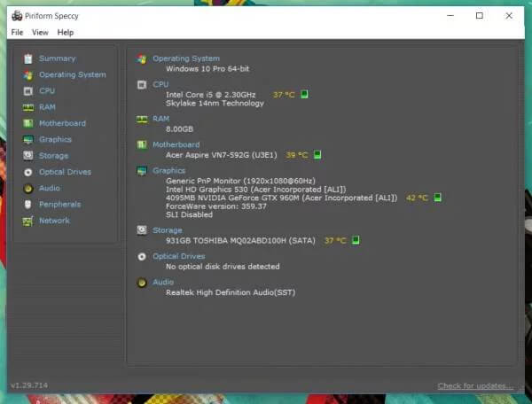Click the 37 °C storage temperature value
The width and height of the screenshot is (532, 404).
coord(335,240)
